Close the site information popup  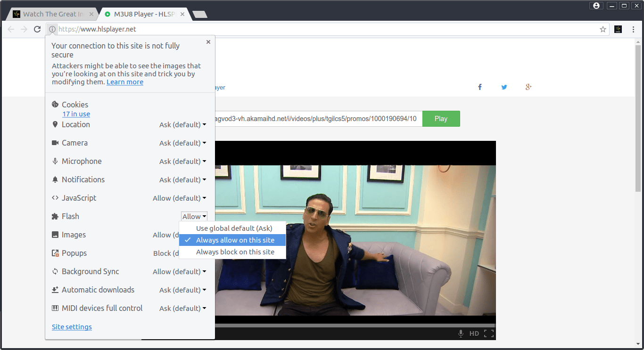point(208,42)
